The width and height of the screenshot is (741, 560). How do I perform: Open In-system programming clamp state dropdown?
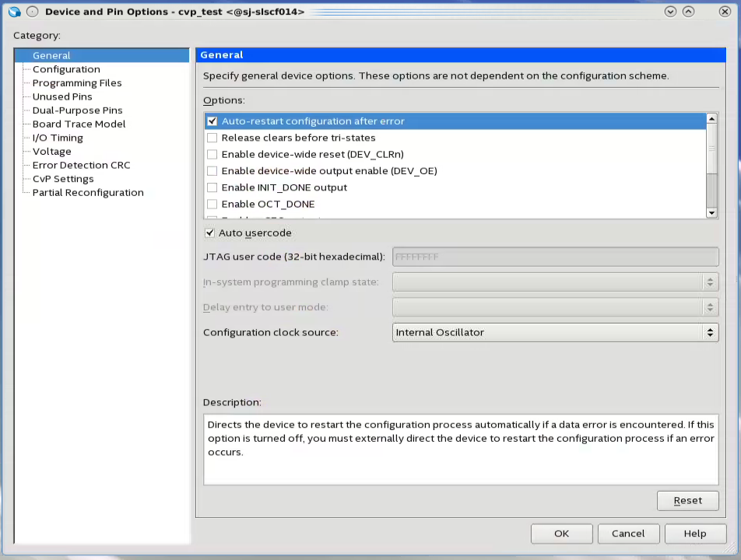coord(555,282)
